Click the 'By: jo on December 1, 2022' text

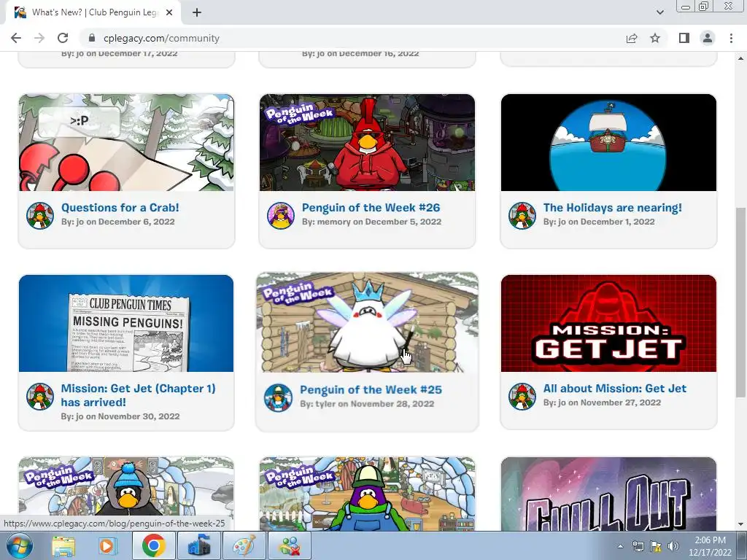599,222
